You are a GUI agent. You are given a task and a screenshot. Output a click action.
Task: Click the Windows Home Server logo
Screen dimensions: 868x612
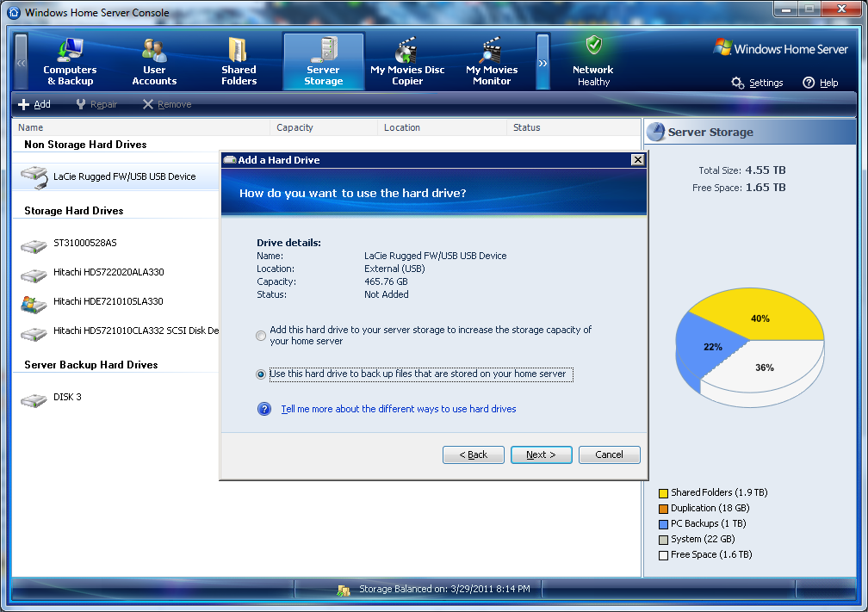tap(780, 48)
